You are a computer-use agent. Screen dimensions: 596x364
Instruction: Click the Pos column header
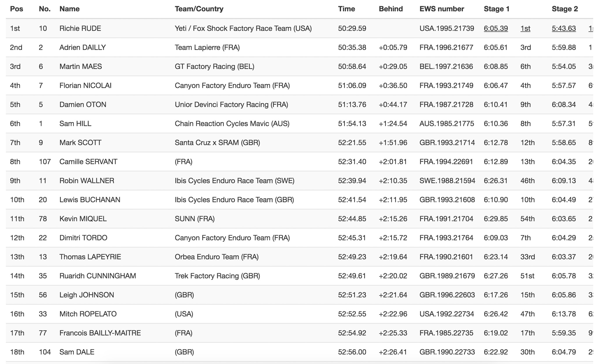[x=17, y=9]
